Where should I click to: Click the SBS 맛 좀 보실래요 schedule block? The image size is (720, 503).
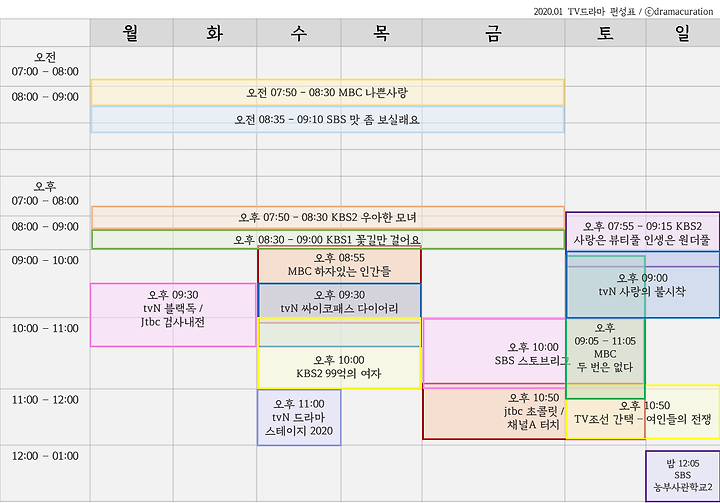[x=327, y=119]
